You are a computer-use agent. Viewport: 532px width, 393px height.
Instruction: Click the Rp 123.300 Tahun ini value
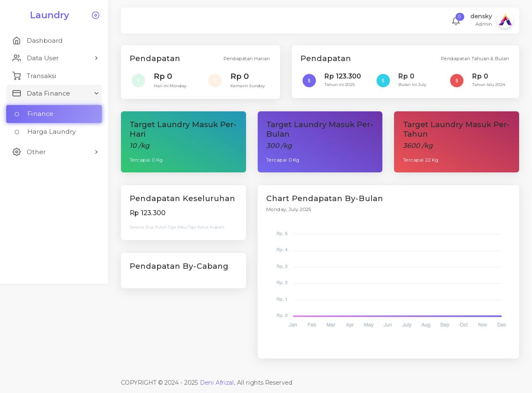coord(342,76)
